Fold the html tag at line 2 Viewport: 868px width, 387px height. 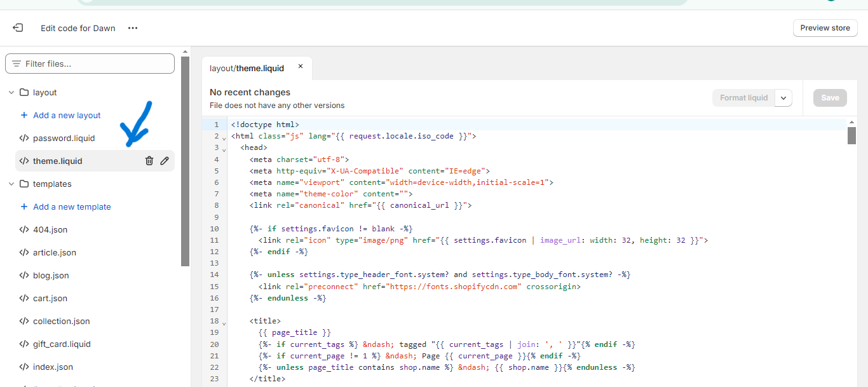pyautogui.click(x=224, y=137)
